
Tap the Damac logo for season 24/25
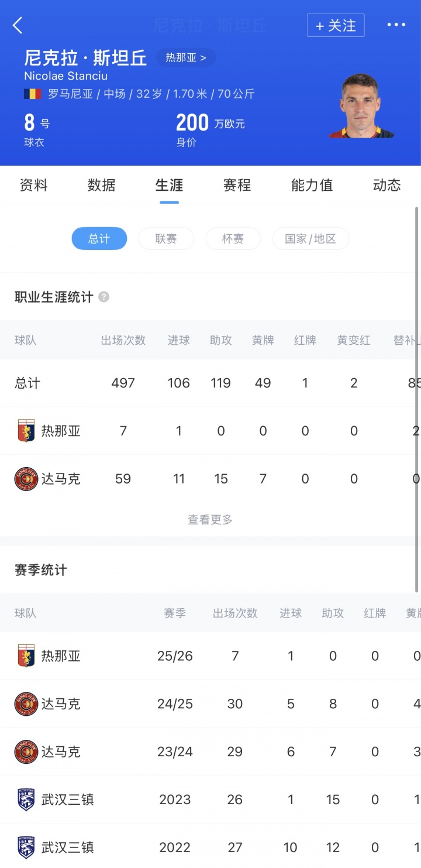pyautogui.click(x=26, y=704)
